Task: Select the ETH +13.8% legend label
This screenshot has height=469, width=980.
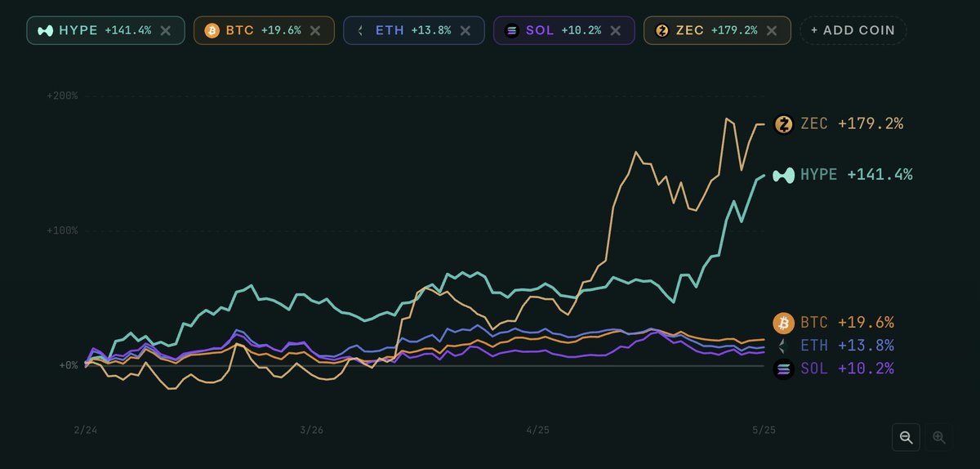Action: pos(847,346)
